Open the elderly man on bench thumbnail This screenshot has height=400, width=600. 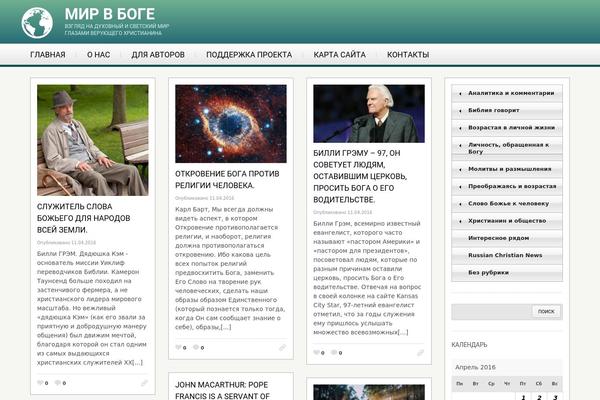tap(93, 140)
